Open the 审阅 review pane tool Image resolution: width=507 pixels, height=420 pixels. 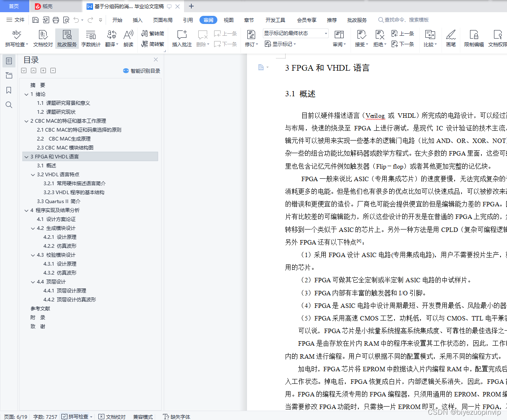pyautogui.click(x=339, y=39)
